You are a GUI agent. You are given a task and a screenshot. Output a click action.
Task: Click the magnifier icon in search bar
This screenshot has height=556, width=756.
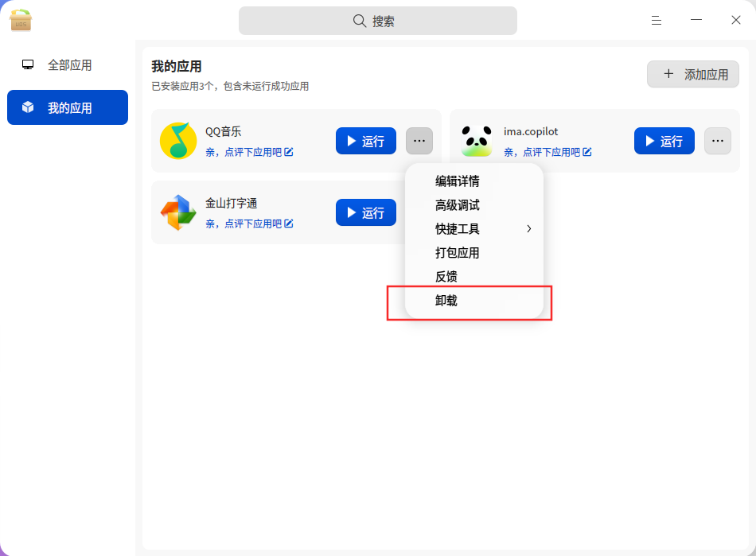(359, 21)
